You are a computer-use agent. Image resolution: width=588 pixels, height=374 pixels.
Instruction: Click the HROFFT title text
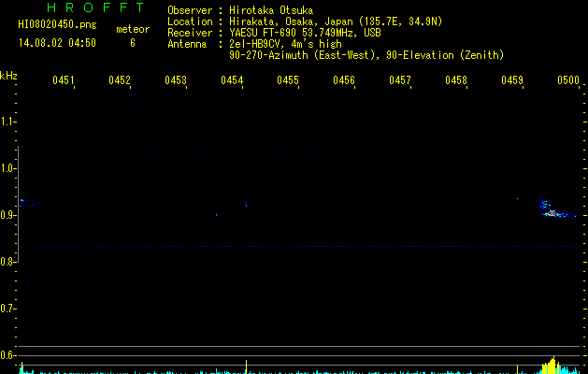tap(95, 7)
